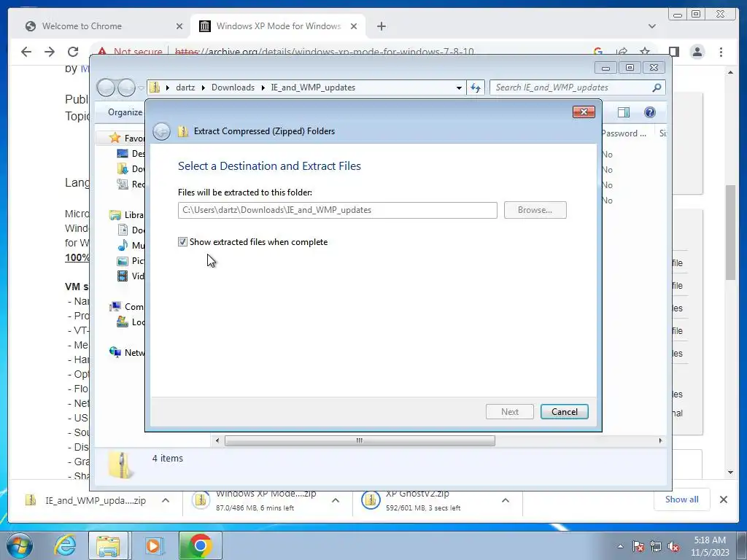The width and height of the screenshot is (747, 560).
Task: Open options for Windows XP Mode zip download
Action: click(x=336, y=500)
